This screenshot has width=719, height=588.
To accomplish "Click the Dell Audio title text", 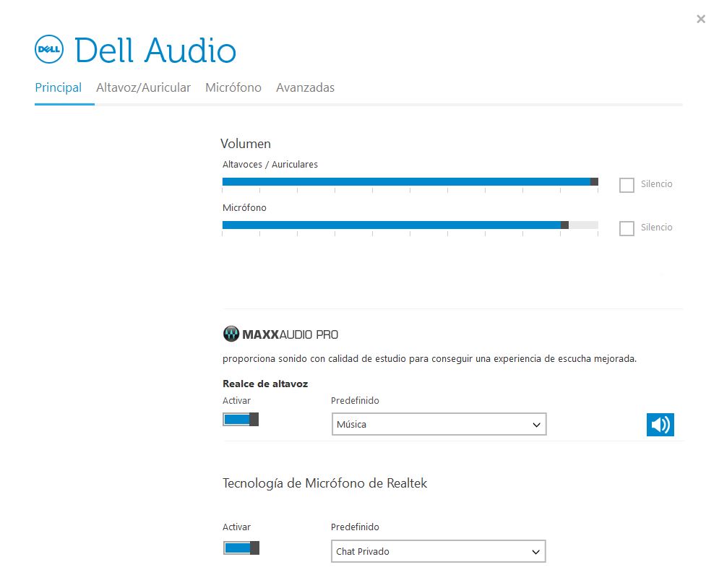I will coord(155,50).
